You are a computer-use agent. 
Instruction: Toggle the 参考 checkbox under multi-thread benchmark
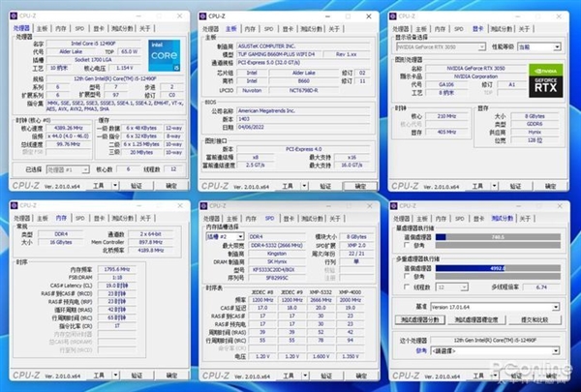pos(407,277)
